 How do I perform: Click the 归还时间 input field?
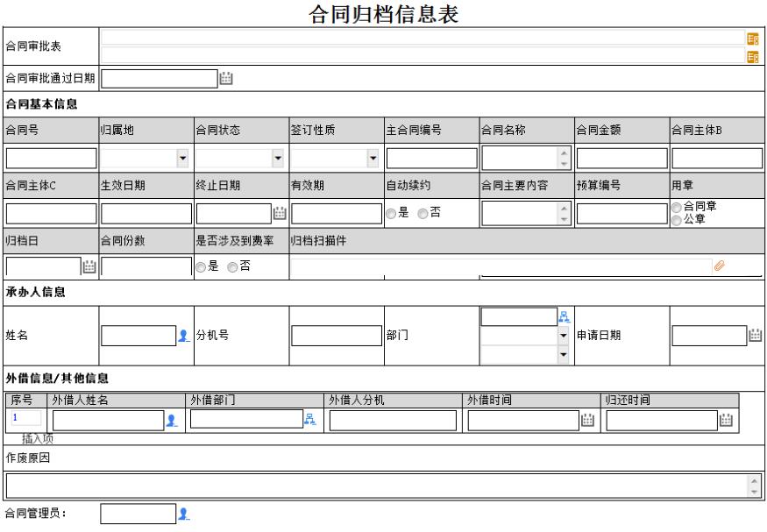click(662, 421)
